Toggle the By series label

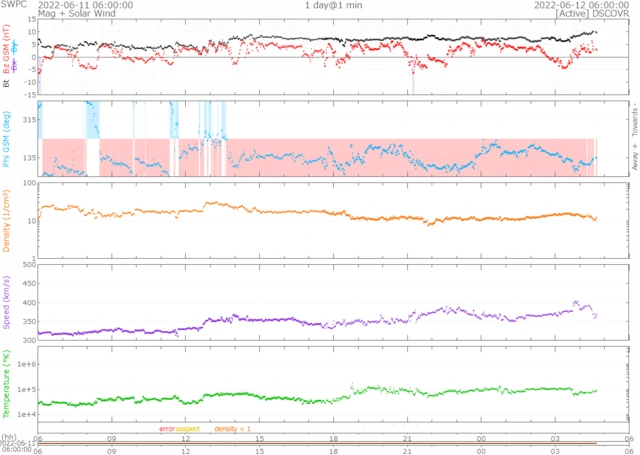15,48
